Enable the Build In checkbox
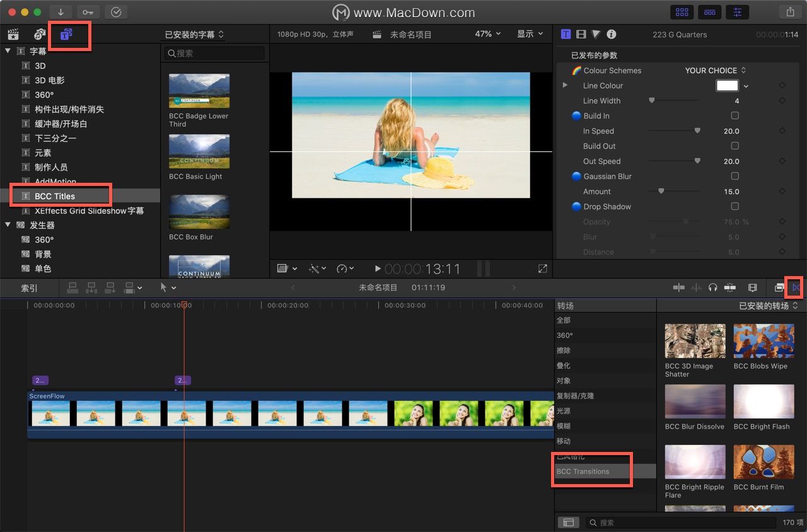Image resolution: width=807 pixels, height=532 pixels. [x=734, y=116]
